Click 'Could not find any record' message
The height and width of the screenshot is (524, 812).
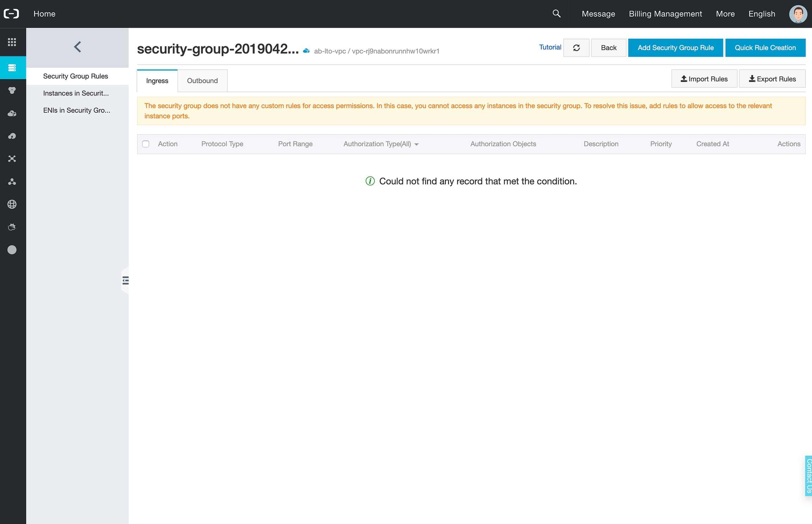click(478, 181)
